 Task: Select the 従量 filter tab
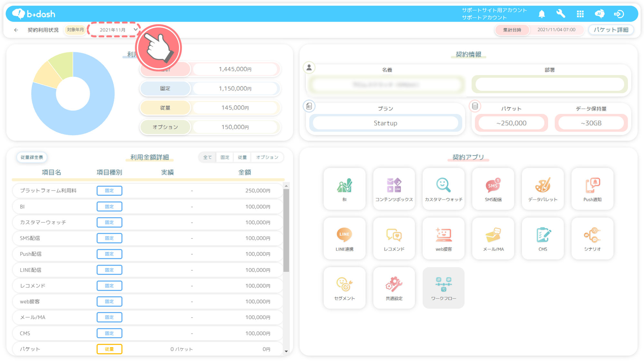[x=242, y=157]
